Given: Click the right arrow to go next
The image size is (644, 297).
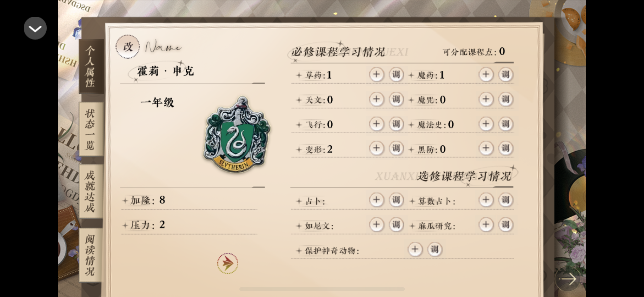Looking at the screenshot, I should [x=567, y=279].
